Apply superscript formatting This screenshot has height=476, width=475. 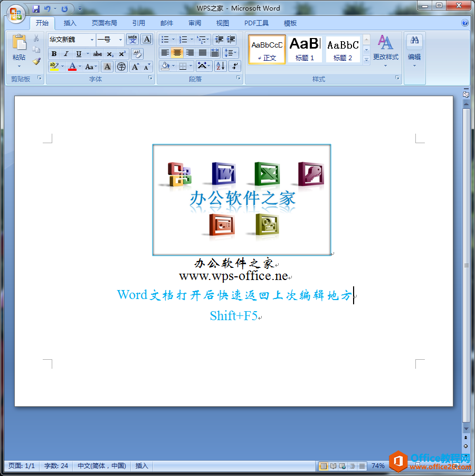click(122, 54)
